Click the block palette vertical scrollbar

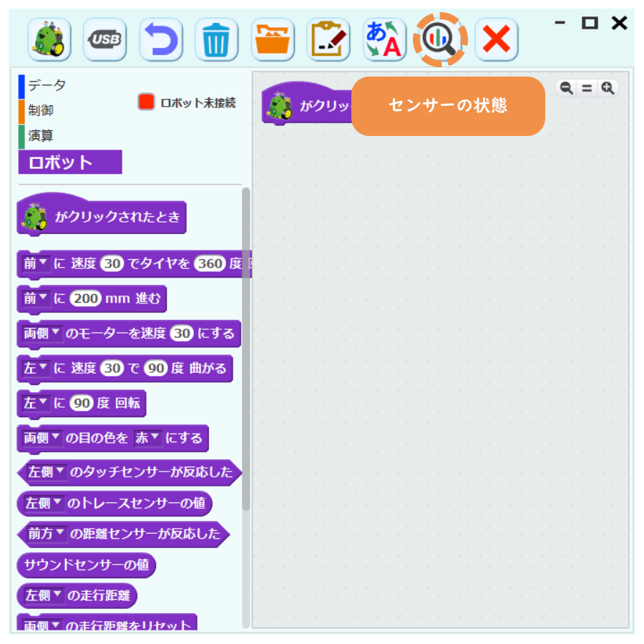[x=246, y=349]
